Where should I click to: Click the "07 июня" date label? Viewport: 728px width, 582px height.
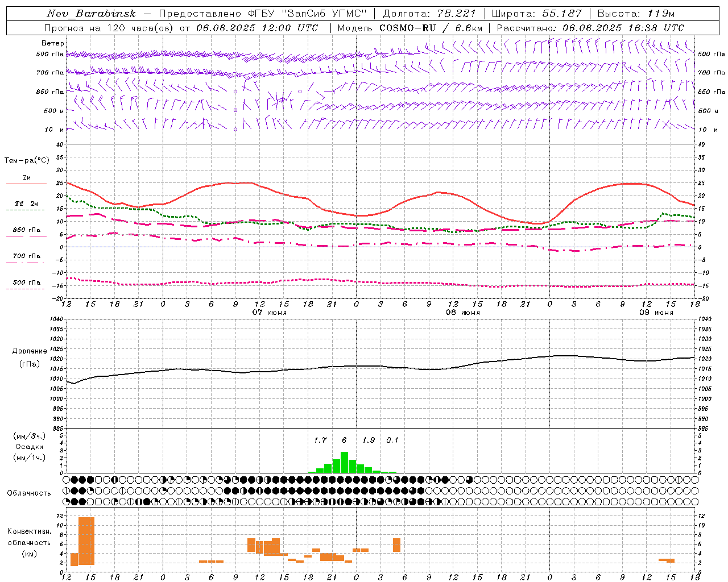coord(270,313)
